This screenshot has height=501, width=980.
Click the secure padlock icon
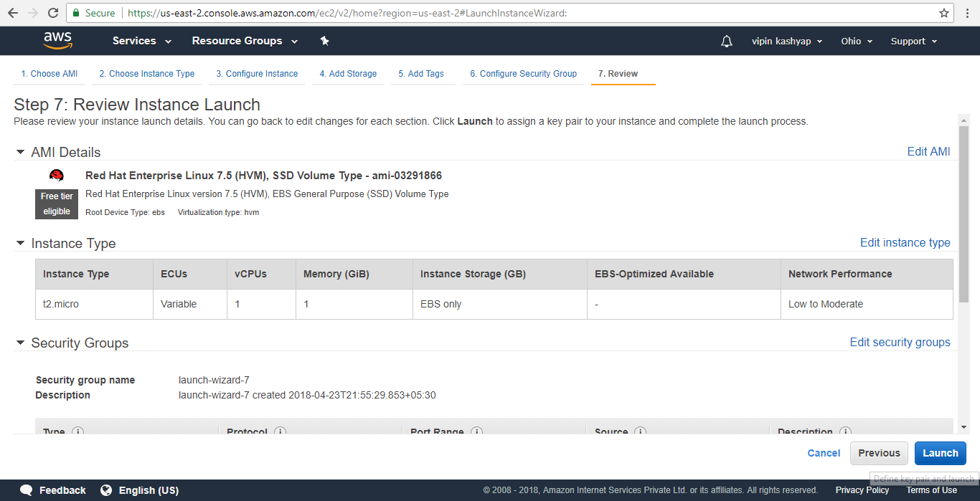[x=76, y=13]
